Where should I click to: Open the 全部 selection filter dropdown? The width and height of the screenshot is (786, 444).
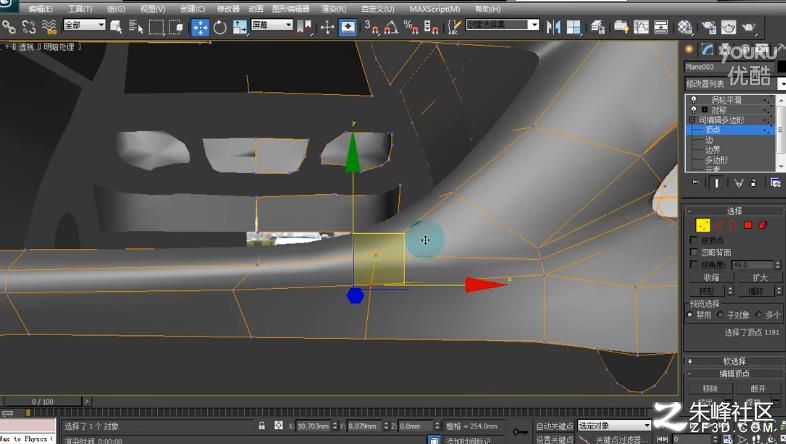tap(84, 25)
